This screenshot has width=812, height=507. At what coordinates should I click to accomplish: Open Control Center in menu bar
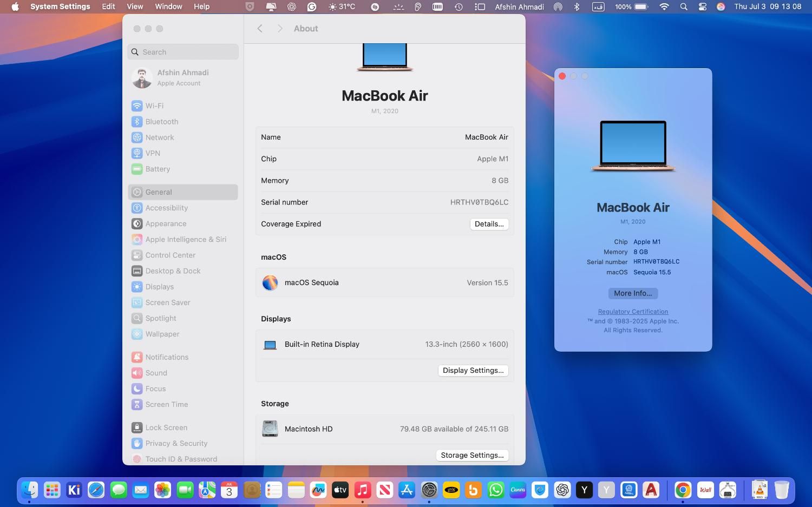pyautogui.click(x=703, y=6)
